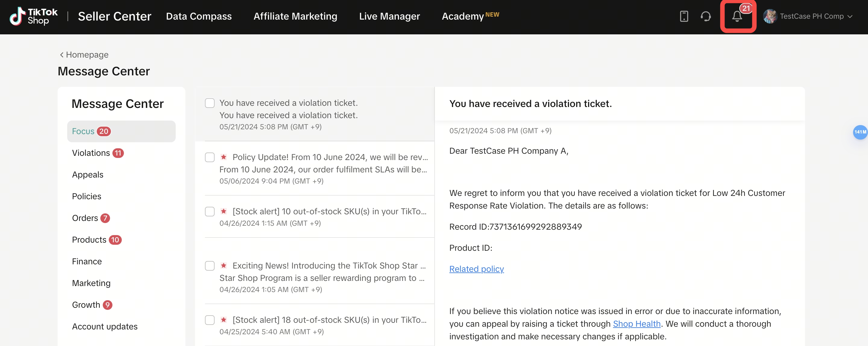Open the violation ticket message in list
The image size is (868, 346).
tap(315, 114)
